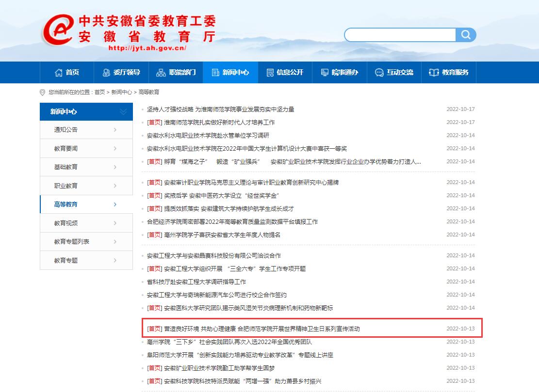The image size is (539, 392).
Task: Click the monitor icon beside 皖事通办
Action: (325, 72)
